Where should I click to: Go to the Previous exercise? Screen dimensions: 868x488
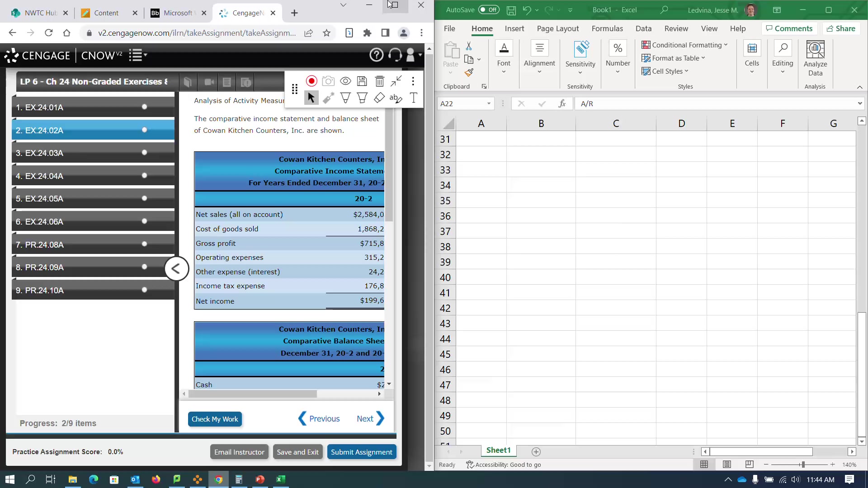click(x=319, y=419)
